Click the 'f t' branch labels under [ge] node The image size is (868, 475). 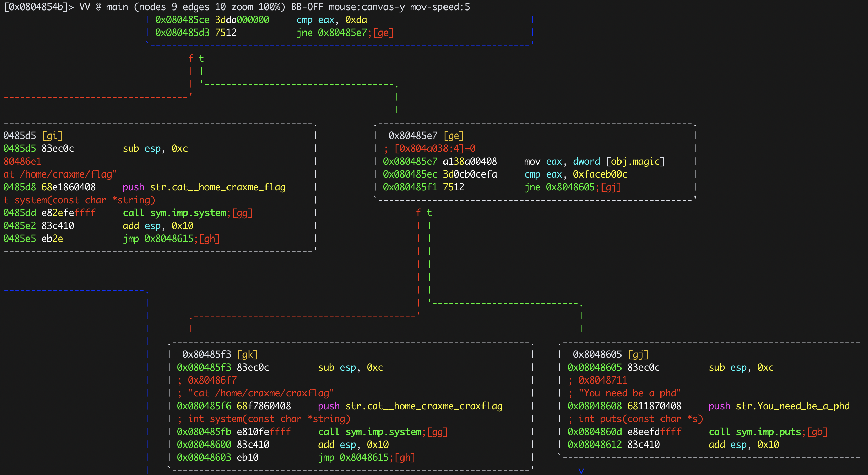point(424,213)
